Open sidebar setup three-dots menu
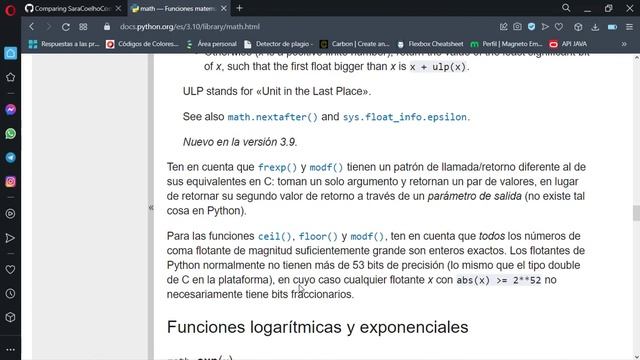 pyautogui.click(x=11, y=349)
